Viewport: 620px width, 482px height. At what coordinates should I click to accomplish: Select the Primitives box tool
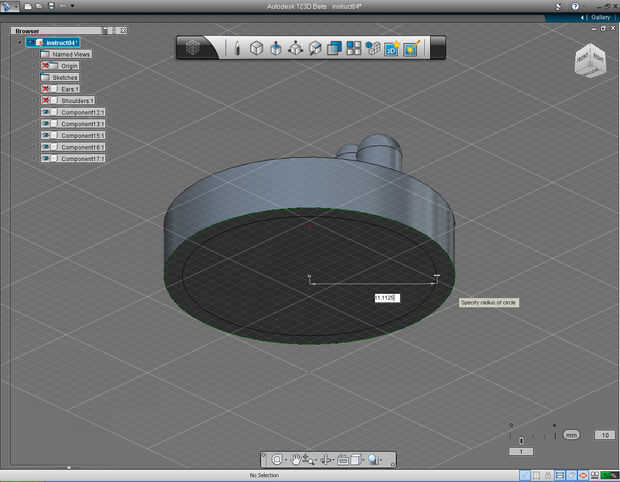256,47
